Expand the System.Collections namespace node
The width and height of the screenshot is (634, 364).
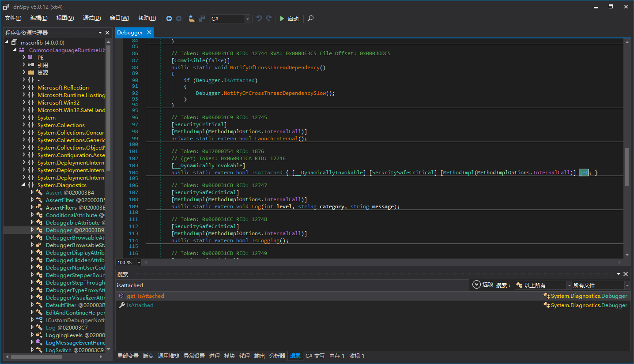pyautogui.click(x=25, y=125)
